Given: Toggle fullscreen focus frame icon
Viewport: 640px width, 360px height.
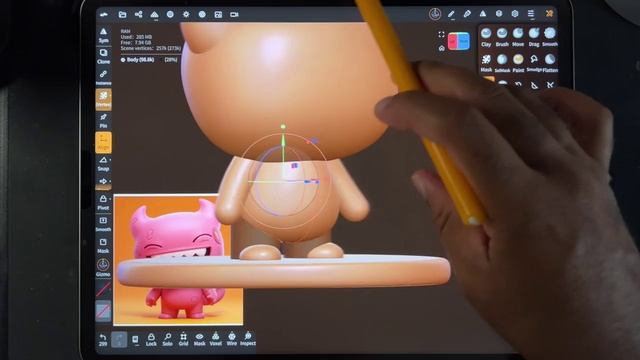Looking at the screenshot, I should [441, 35].
